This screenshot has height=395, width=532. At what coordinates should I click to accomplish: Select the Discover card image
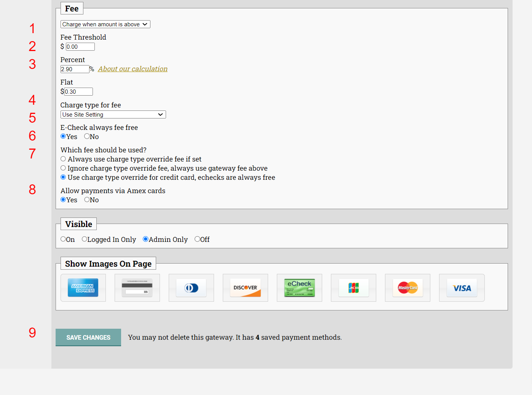point(245,288)
